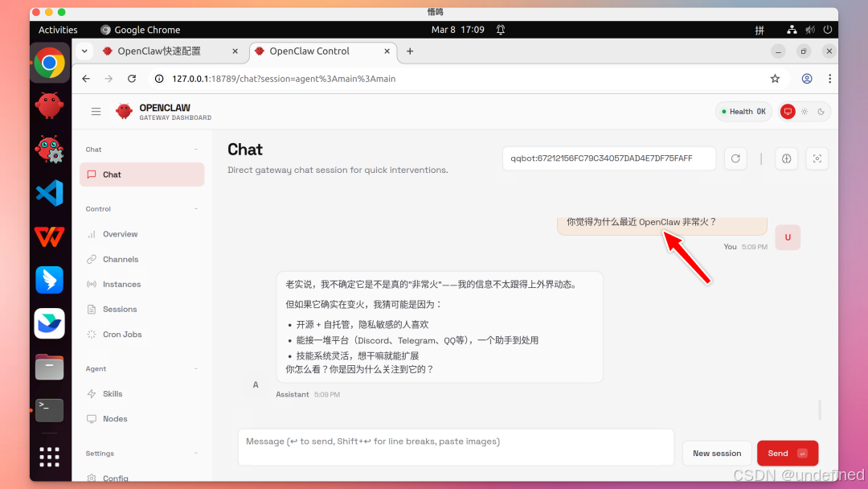Open Activities overview

point(58,30)
